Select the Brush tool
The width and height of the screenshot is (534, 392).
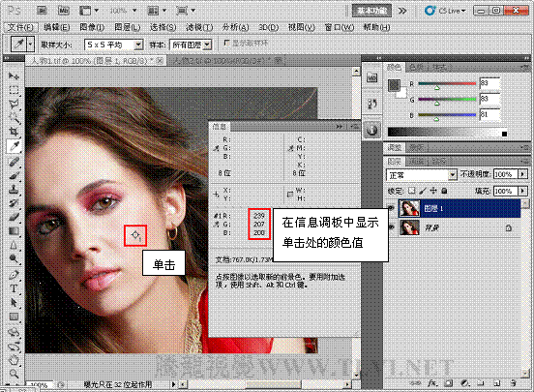14,175
